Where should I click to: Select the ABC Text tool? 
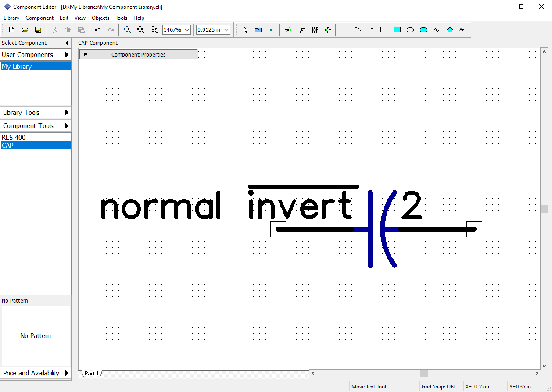pos(463,30)
